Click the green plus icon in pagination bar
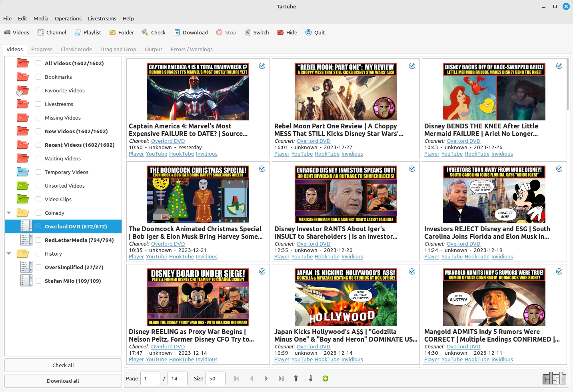The width and height of the screenshot is (573, 392). click(x=325, y=378)
